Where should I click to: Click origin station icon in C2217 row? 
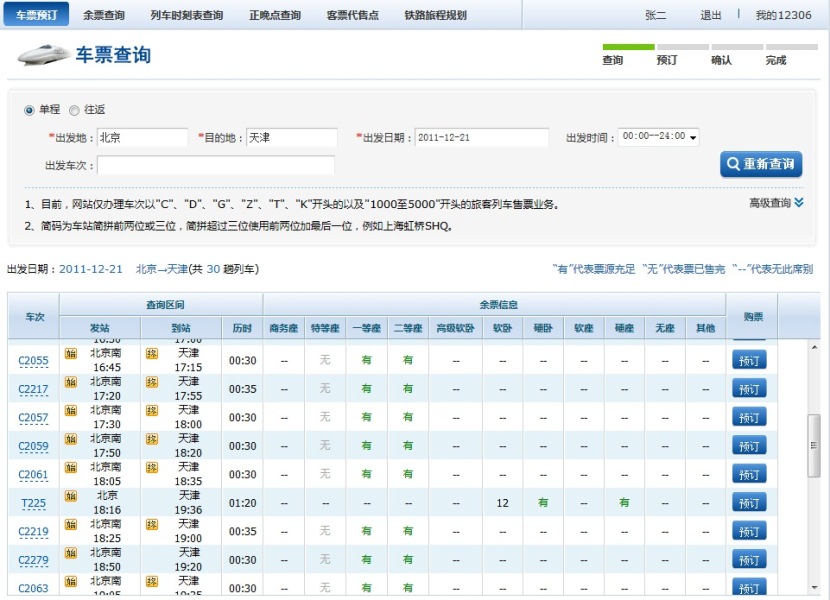pyautogui.click(x=70, y=382)
